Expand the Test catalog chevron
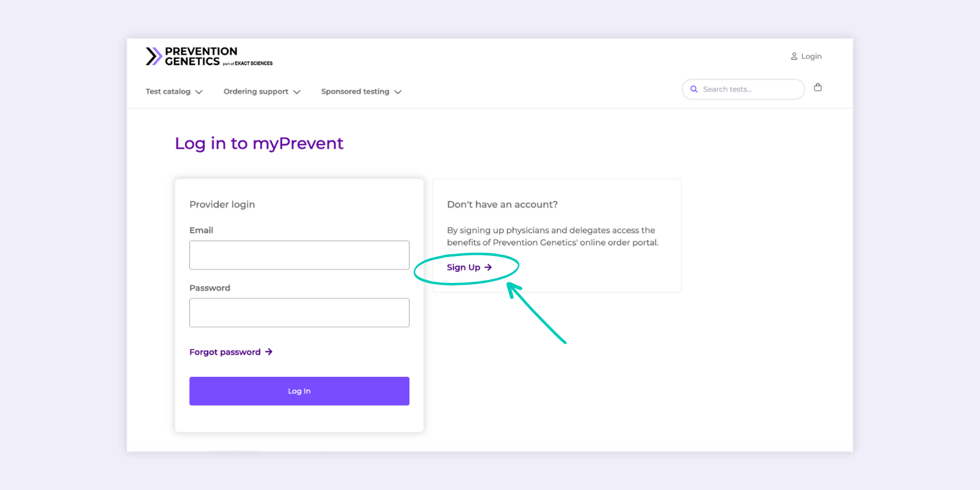 tap(199, 92)
